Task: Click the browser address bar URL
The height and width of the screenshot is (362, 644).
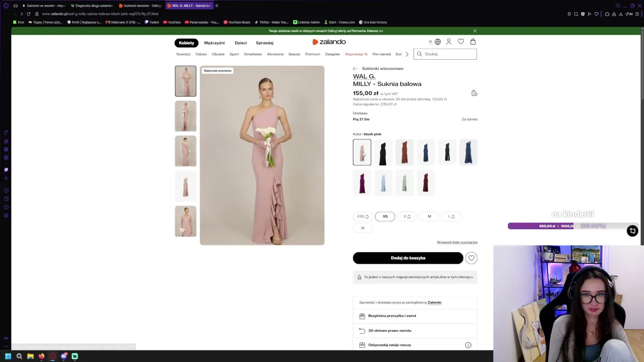Action: [100, 14]
